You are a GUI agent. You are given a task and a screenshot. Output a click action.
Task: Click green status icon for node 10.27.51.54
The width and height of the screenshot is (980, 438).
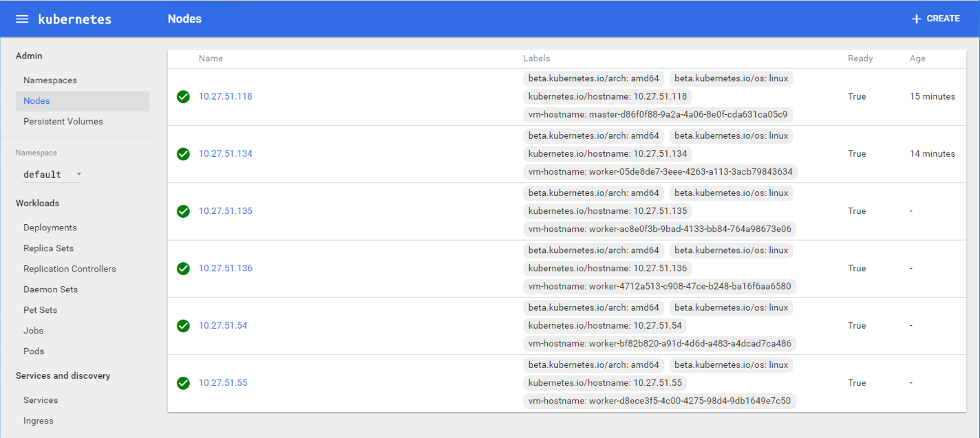coord(183,326)
